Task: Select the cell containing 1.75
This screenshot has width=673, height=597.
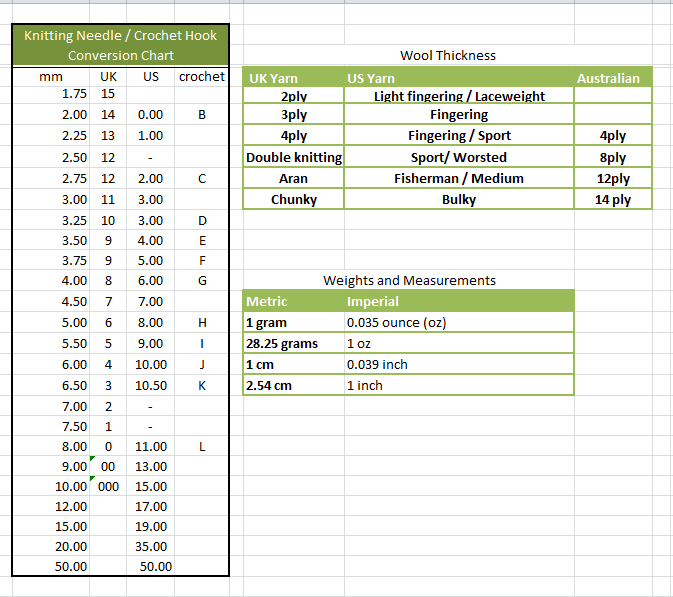Action: pyautogui.click(x=51, y=94)
